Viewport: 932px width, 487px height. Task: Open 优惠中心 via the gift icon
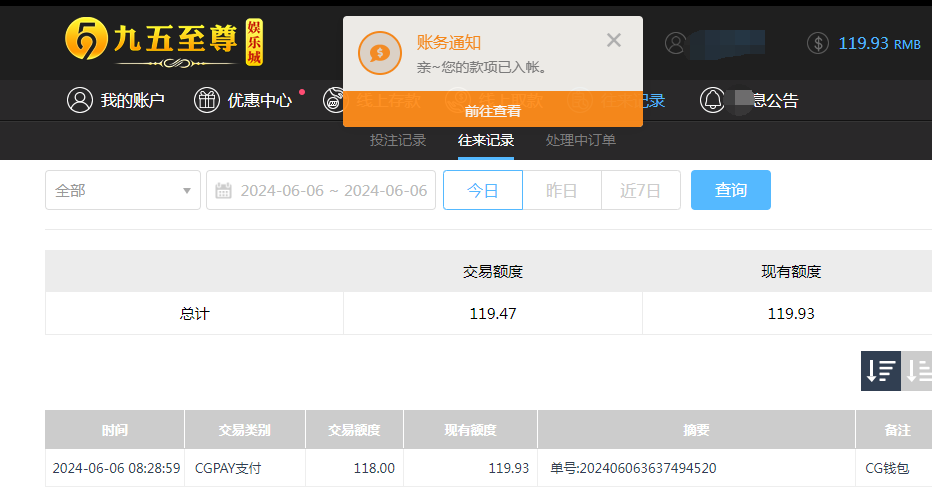point(206,100)
